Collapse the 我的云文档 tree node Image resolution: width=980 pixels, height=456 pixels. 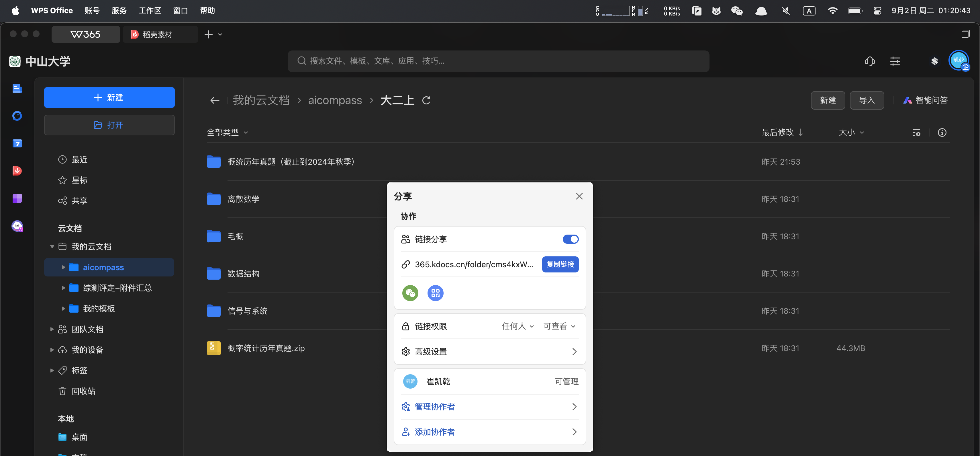click(x=52, y=247)
